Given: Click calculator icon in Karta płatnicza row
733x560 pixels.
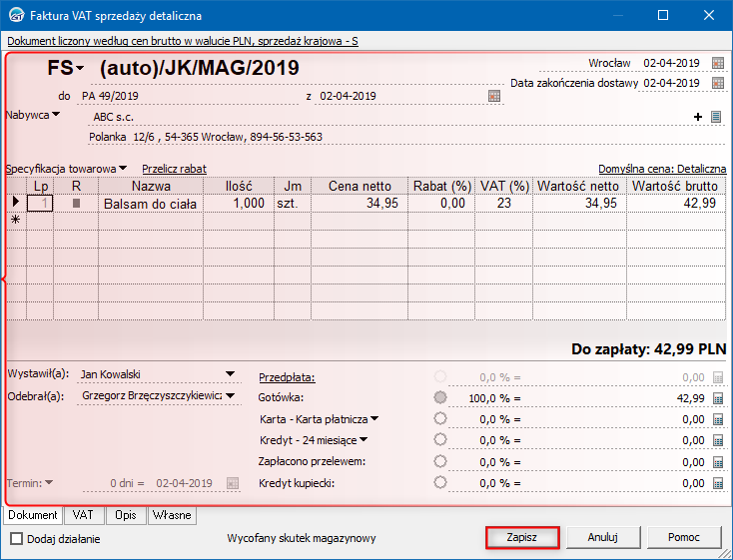Looking at the screenshot, I should [x=717, y=419].
